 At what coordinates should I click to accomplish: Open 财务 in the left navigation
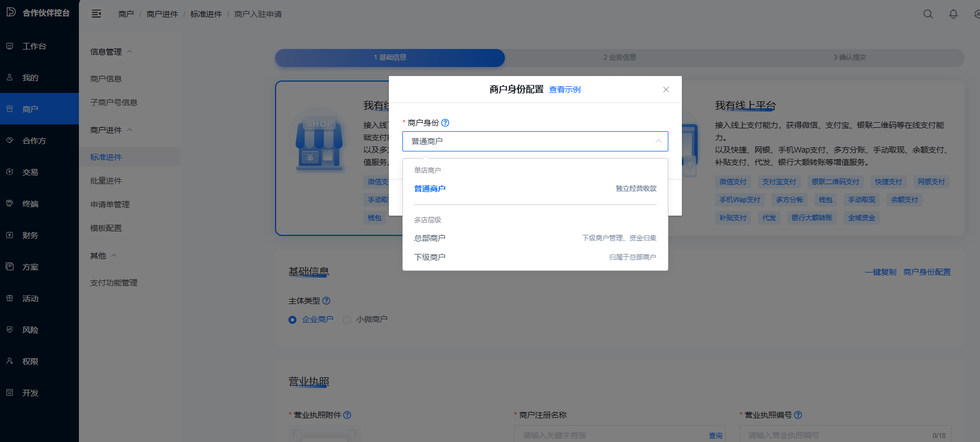pyautogui.click(x=30, y=235)
